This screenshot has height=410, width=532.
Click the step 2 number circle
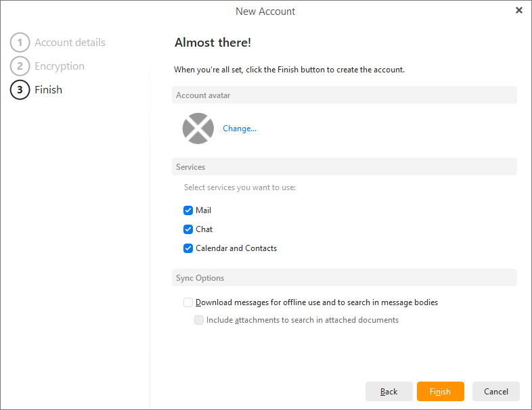click(20, 66)
